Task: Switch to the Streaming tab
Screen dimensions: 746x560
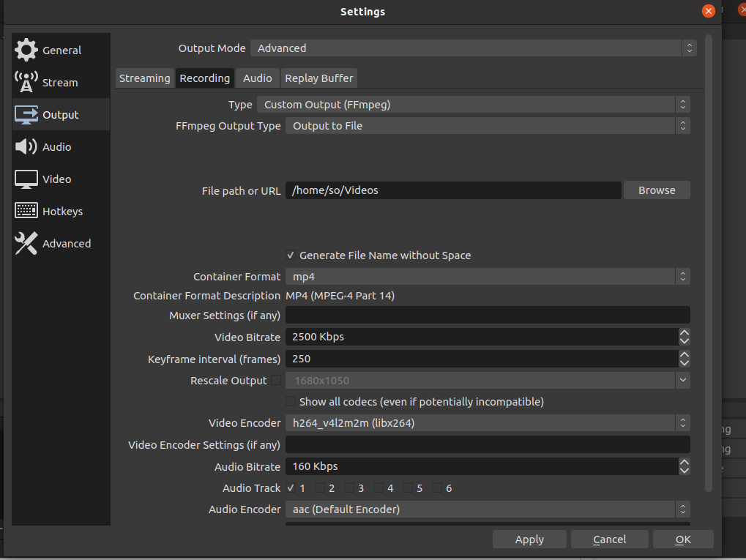Action: tap(145, 78)
